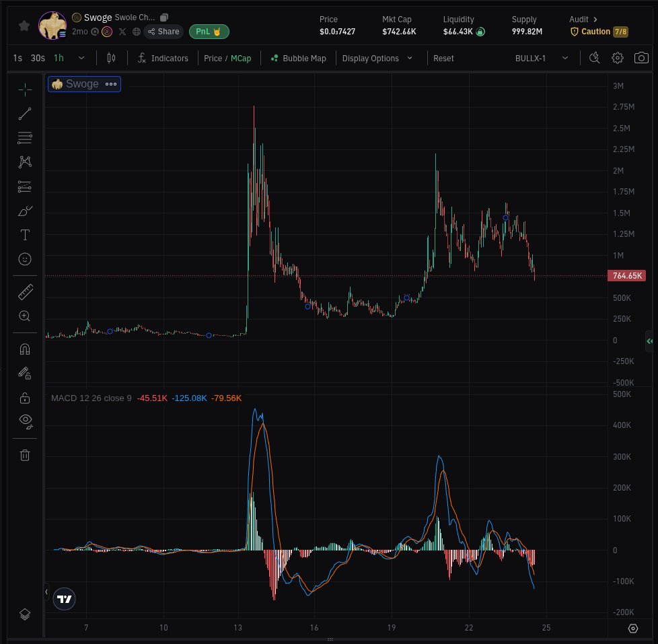The width and height of the screenshot is (658, 644).
Task: Open the Bubble Map
Action: tap(298, 59)
